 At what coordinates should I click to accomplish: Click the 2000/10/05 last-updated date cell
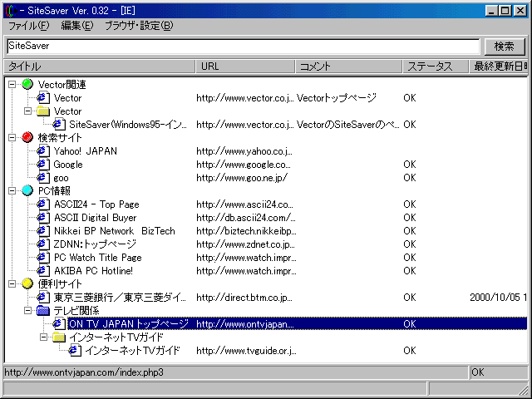[498, 298]
